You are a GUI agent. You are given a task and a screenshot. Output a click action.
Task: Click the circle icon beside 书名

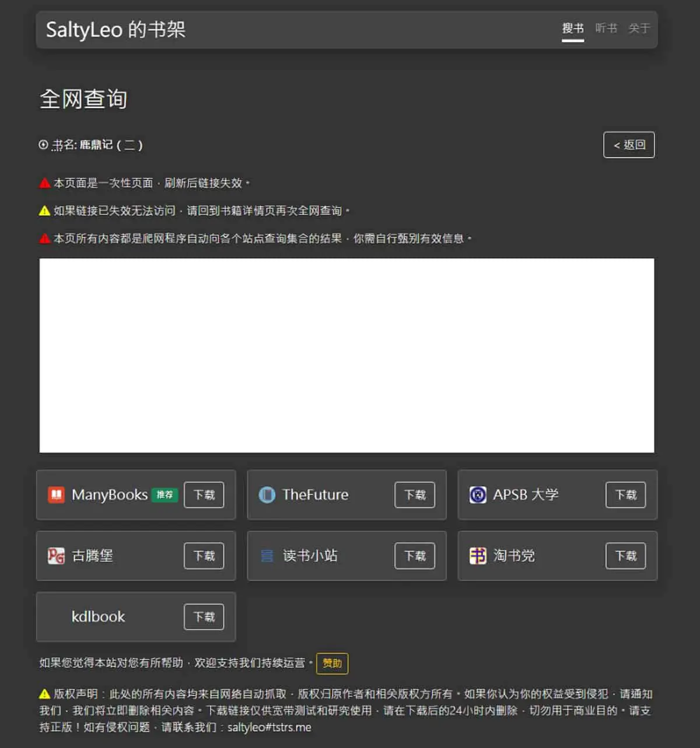(43, 145)
